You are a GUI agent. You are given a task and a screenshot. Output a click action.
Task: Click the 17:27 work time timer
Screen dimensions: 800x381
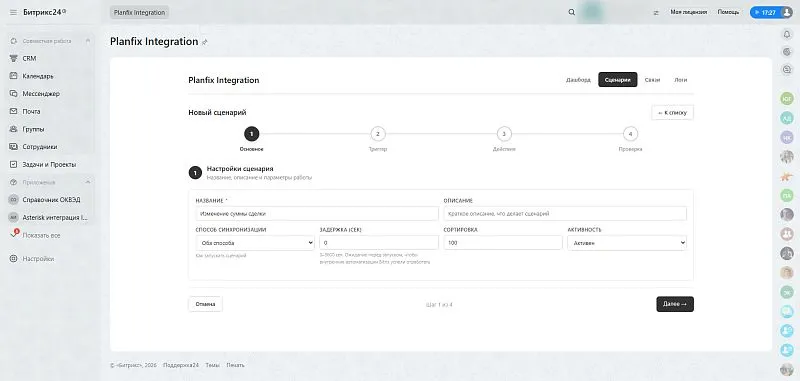pyautogui.click(x=765, y=12)
